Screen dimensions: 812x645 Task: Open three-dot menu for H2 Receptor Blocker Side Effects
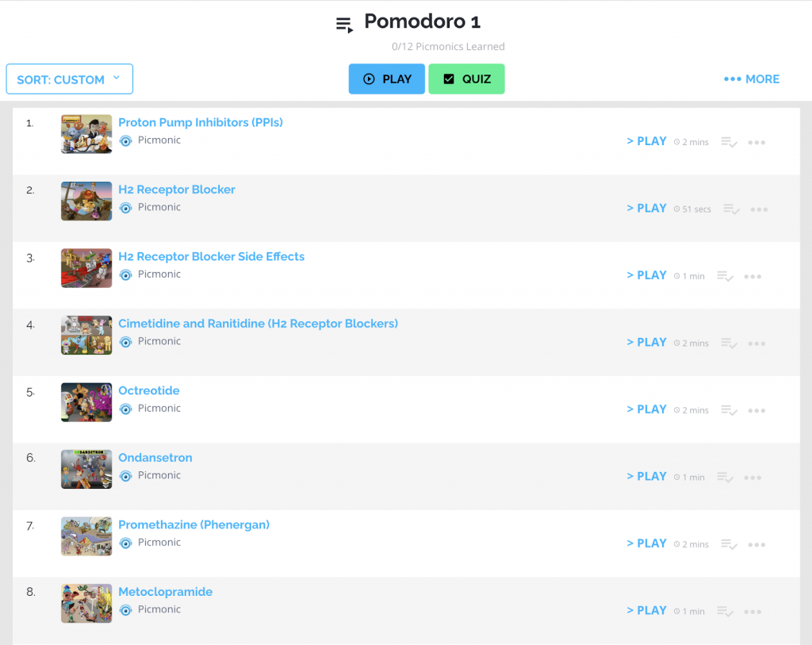tap(753, 277)
